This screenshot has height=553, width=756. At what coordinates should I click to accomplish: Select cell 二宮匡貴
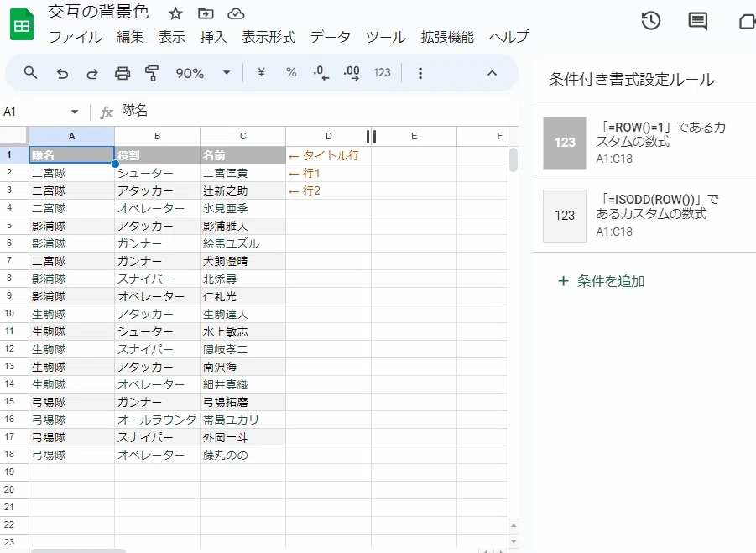pyautogui.click(x=243, y=173)
